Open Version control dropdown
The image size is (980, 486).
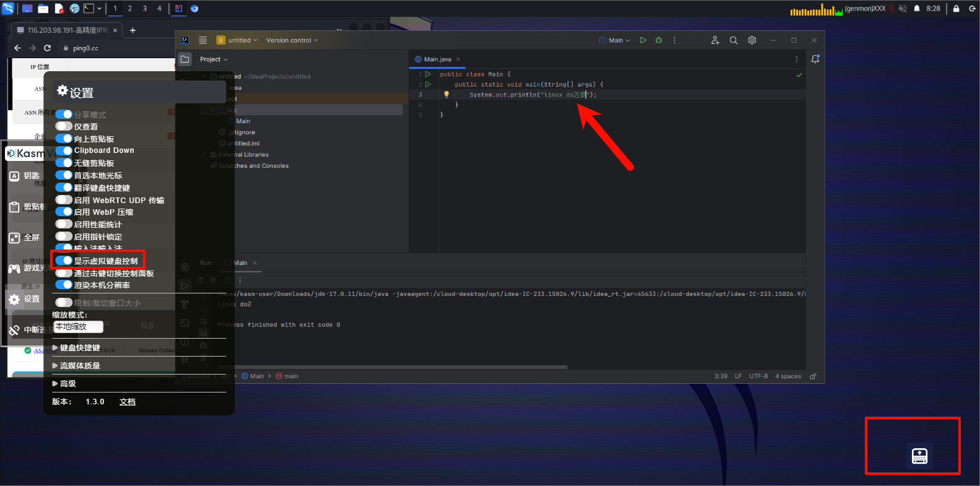coord(292,40)
